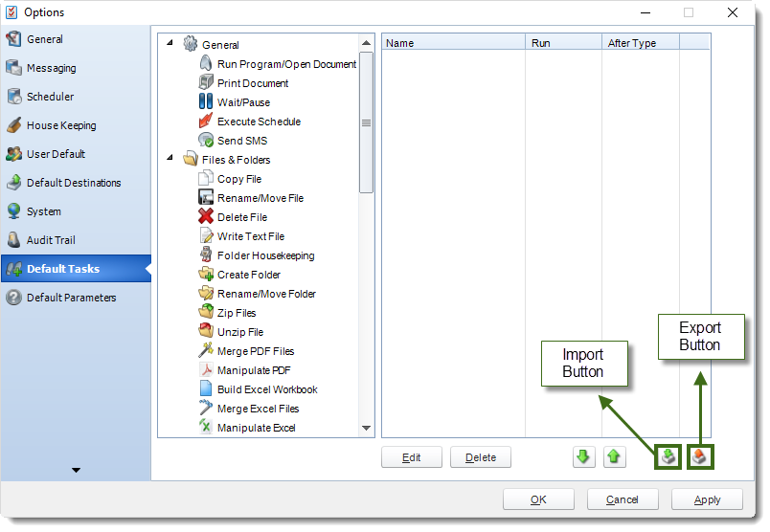Click the Apply button
Screen dimensions: 770x532
[x=707, y=499]
